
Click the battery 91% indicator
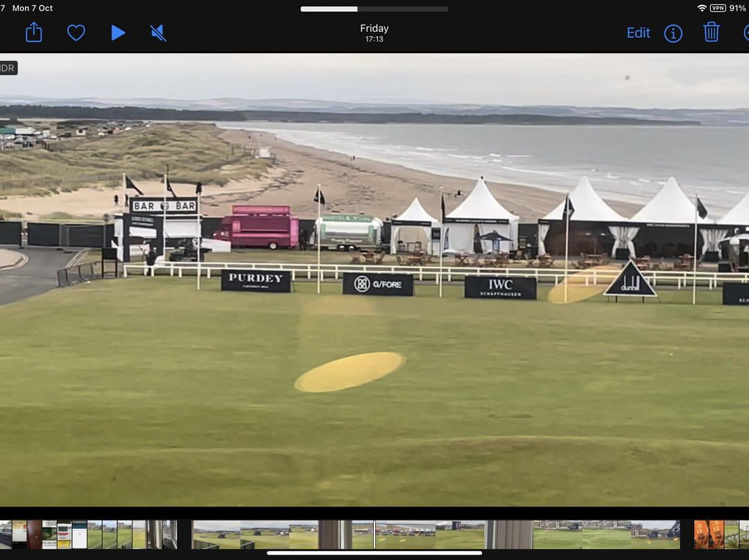737,8
